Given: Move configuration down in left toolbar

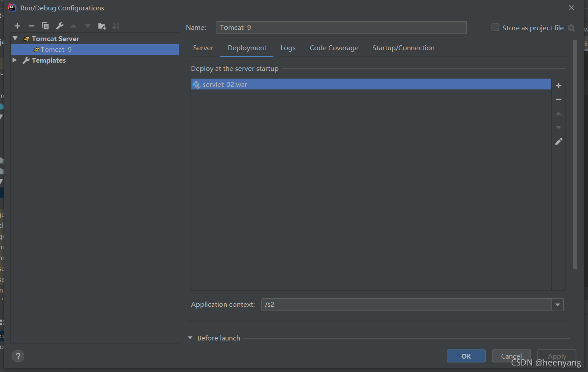Looking at the screenshot, I should tap(88, 26).
